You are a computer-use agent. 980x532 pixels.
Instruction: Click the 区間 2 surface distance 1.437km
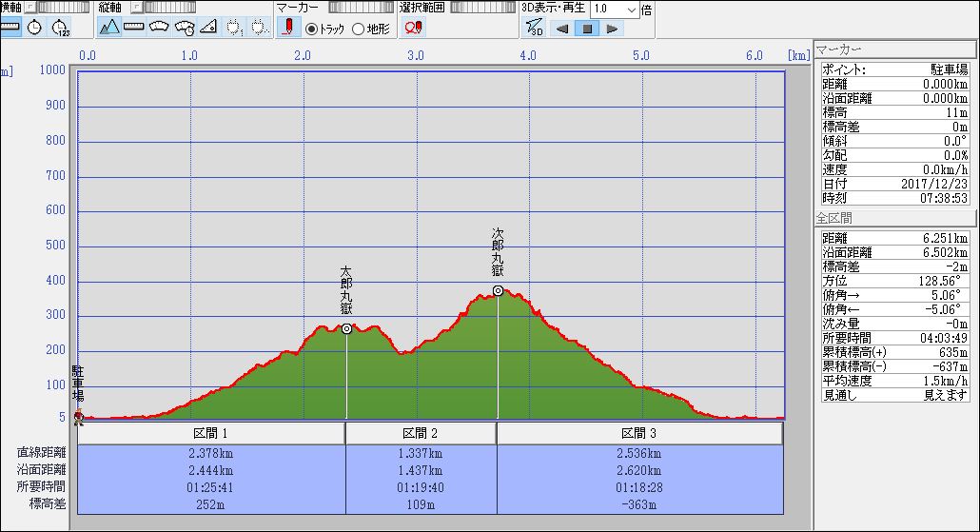(421, 470)
